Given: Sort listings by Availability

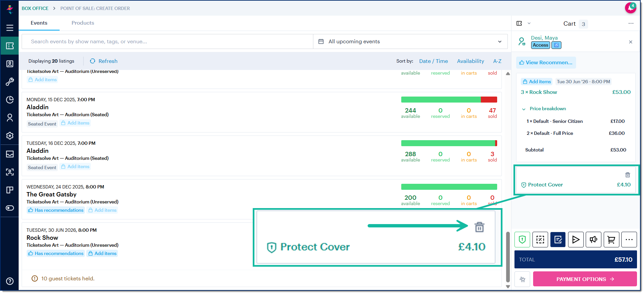Looking at the screenshot, I should pyautogui.click(x=470, y=61).
